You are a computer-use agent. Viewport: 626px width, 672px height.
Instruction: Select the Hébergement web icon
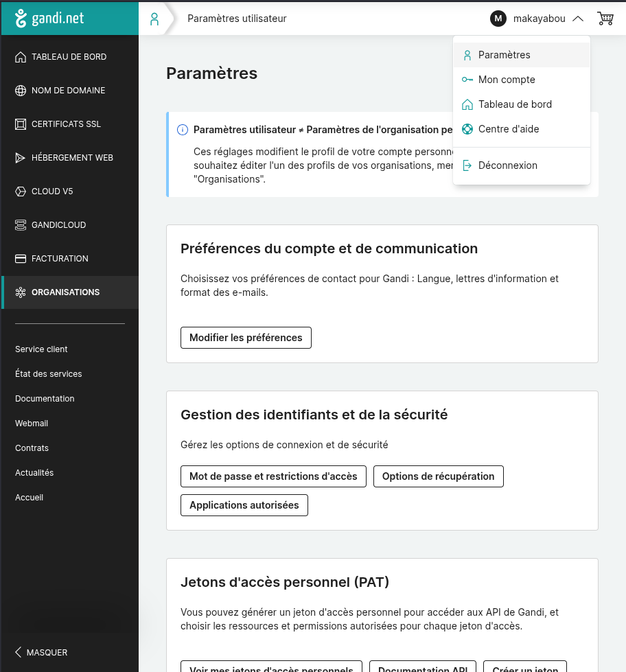[x=21, y=157]
